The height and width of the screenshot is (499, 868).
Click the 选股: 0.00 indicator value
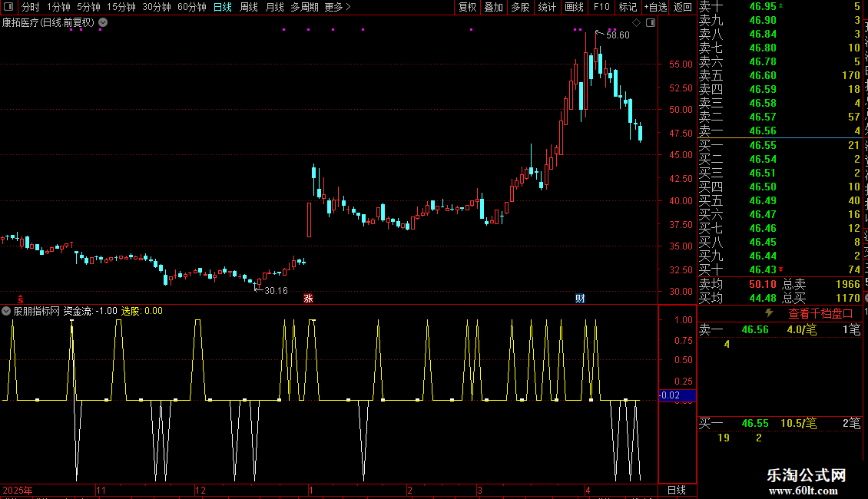[x=141, y=311]
